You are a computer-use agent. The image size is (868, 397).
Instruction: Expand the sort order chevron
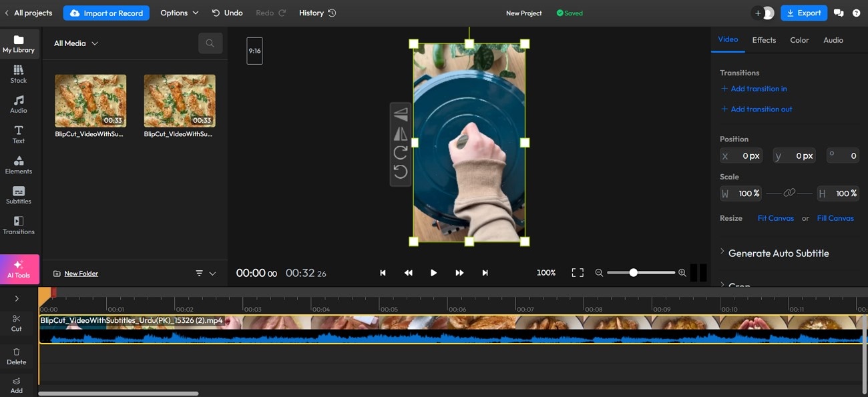coord(213,274)
